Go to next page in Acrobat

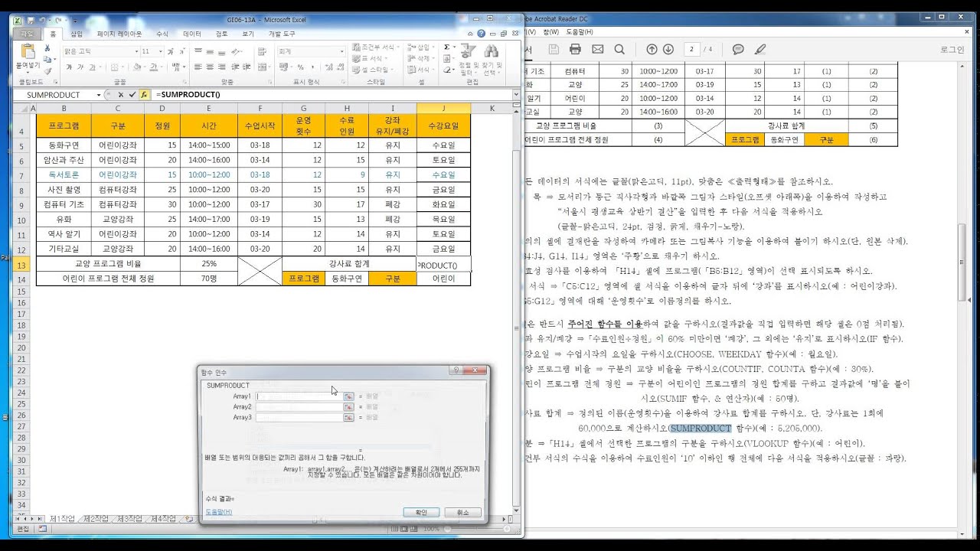pyautogui.click(x=668, y=49)
